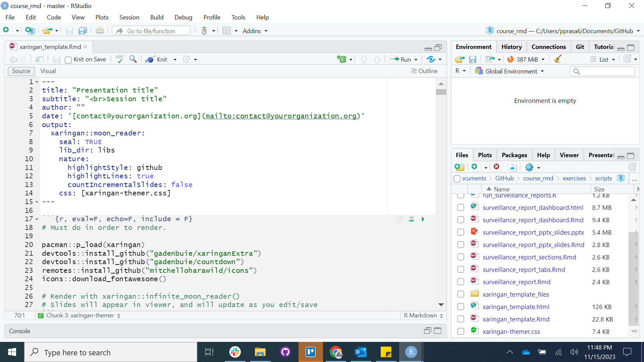
Task: Open the project course_rmd dropdown menu
Action: (563, 31)
